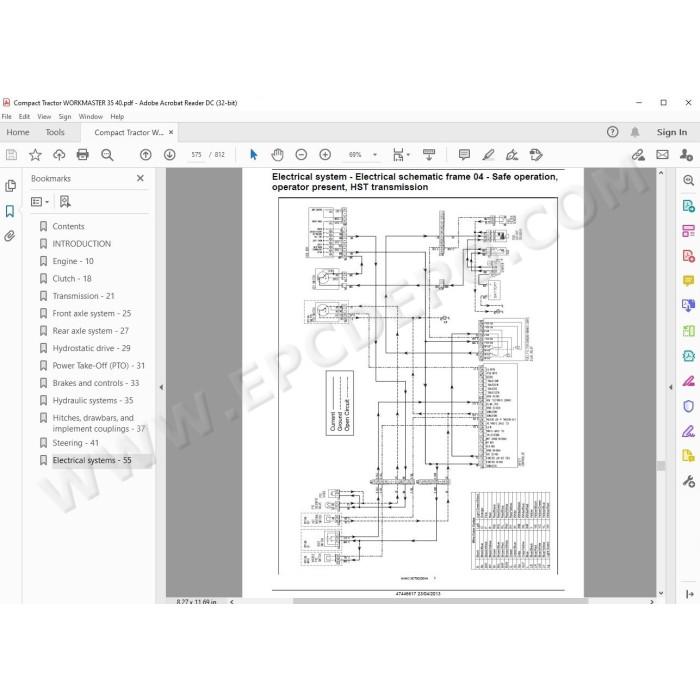Collapse the left navigation pane arrow
700x700 pixels.
[161, 388]
